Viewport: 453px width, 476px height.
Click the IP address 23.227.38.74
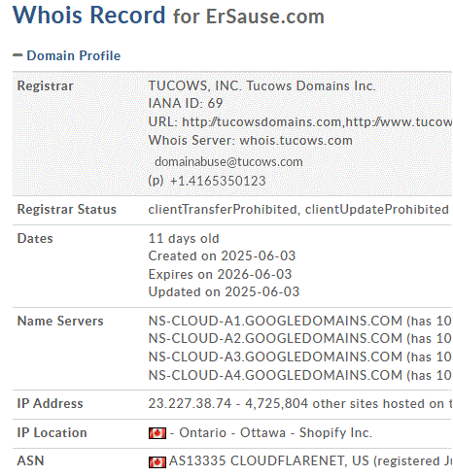point(190,403)
